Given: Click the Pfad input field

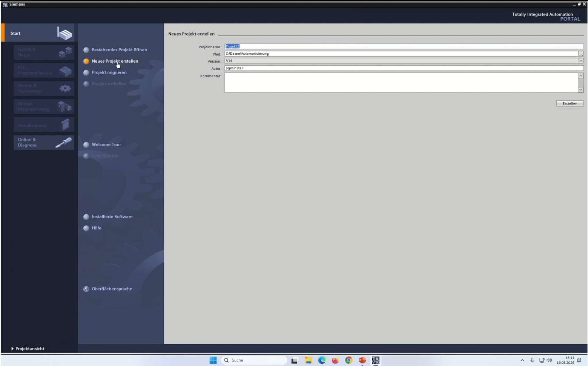Looking at the screenshot, I should click(401, 54).
